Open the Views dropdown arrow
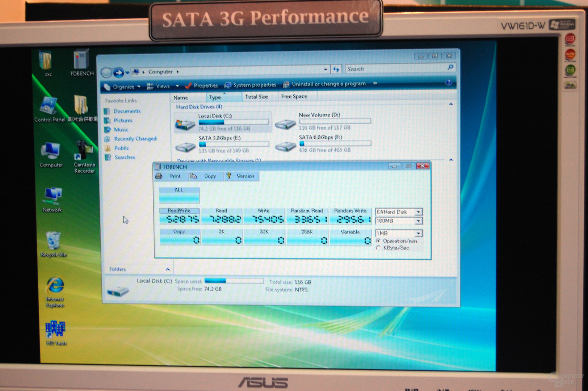The height and width of the screenshot is (391, 588). tap(177, 86)
